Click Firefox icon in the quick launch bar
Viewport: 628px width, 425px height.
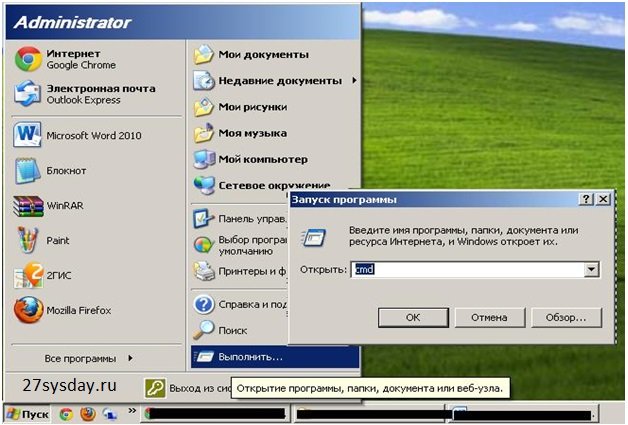tap(87, 414)
